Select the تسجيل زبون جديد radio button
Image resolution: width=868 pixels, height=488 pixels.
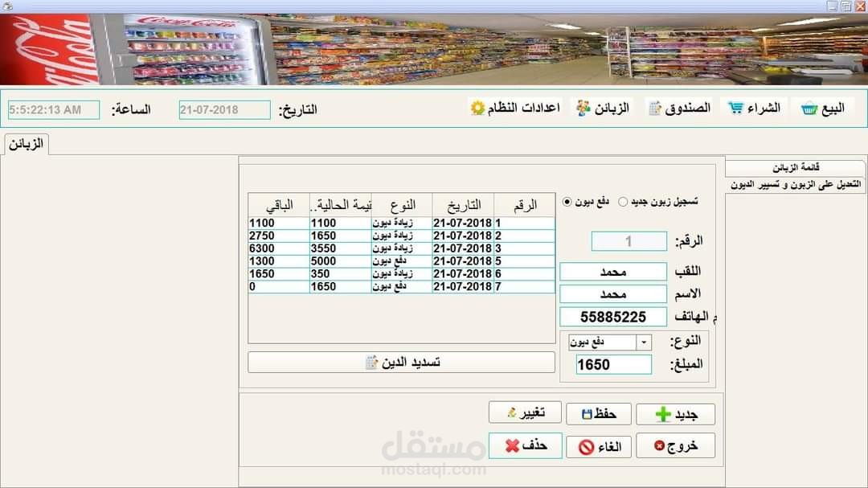[622, 203]
